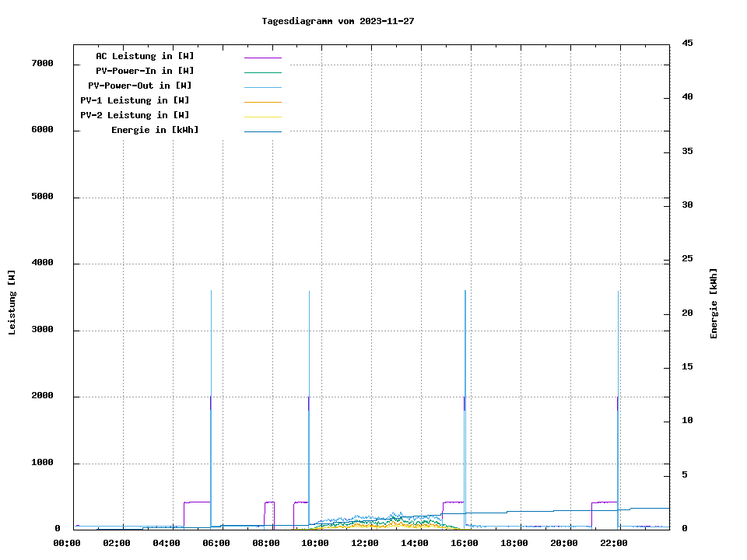Click the left axis title 'Leistung [W]'

tap(12, 303)
